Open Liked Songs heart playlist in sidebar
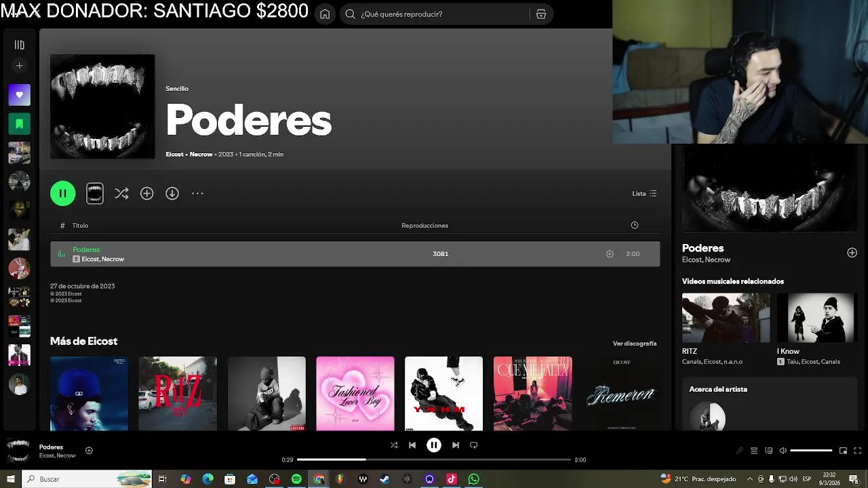 (x=19, y=95)
